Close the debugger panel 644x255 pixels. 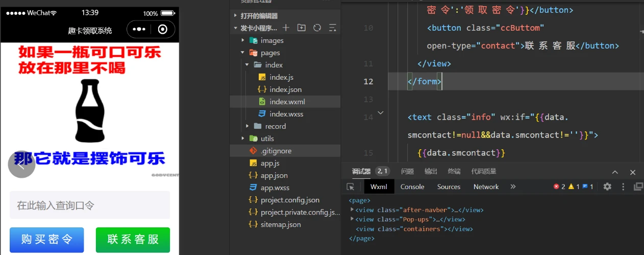(633, 172)
